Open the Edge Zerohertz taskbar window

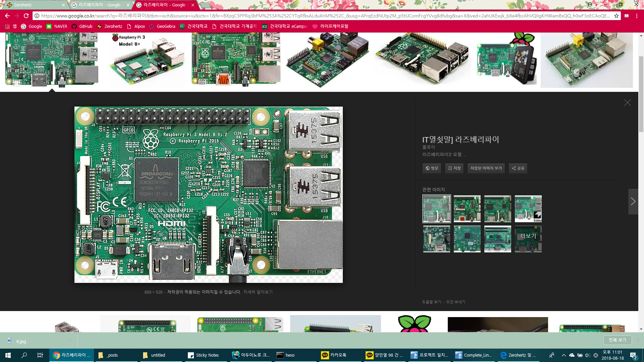tap(519, 355)
